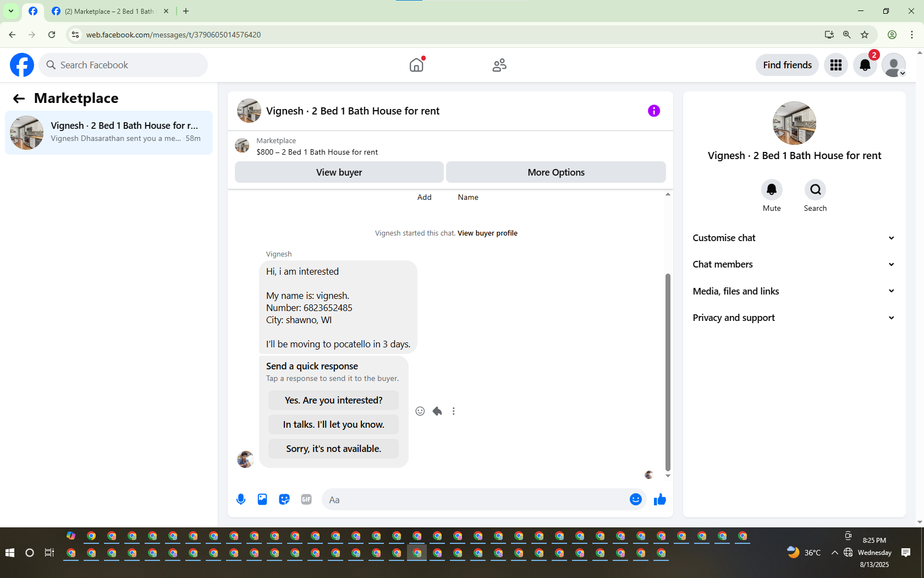Open Task View on taskbar

tap(49, 553)
